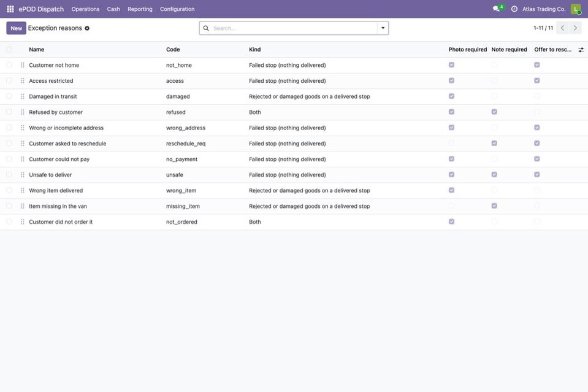Expand the search options dropdown arrow
Screen dimensions: 588x392
(383, 28)
